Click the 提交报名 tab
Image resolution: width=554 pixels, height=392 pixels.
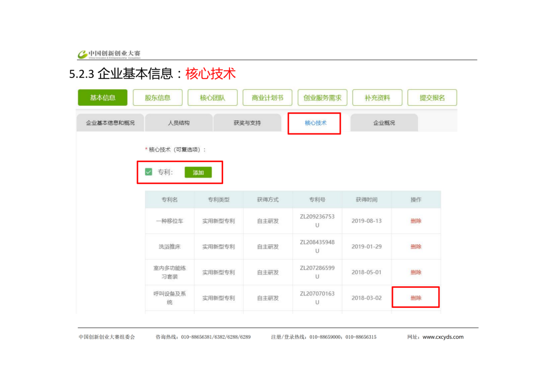click(x=432, y=97)
